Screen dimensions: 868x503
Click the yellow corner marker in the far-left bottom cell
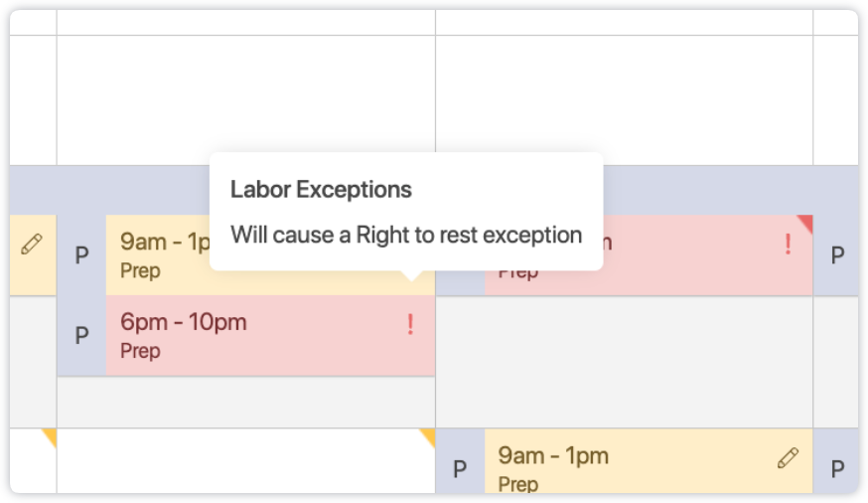pyautogui.click(x=49, y=435)
